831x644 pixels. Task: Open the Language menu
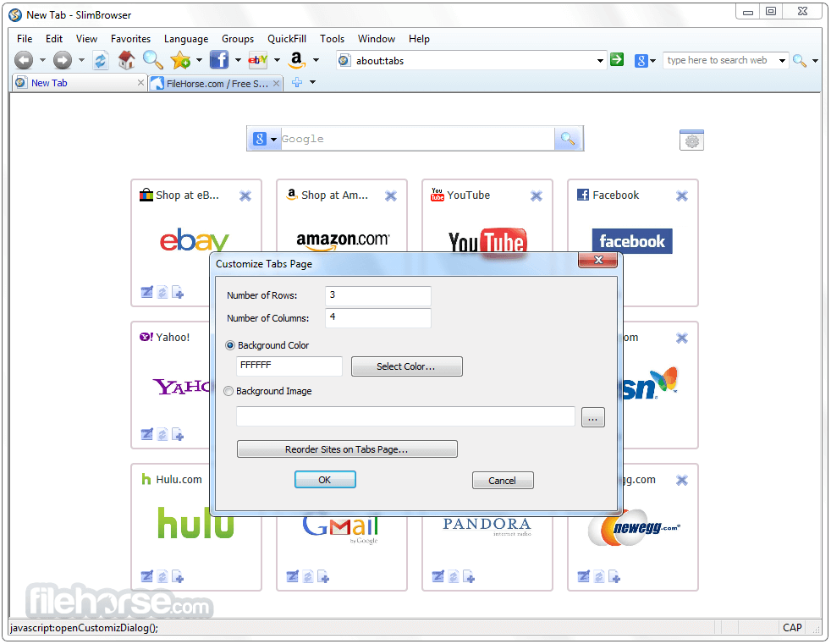click(186, 39)
